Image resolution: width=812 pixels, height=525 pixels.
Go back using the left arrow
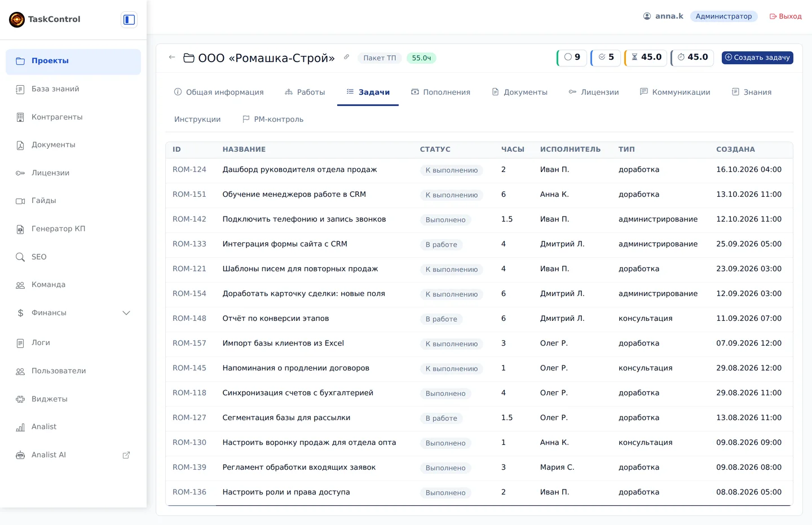[172, 58]
